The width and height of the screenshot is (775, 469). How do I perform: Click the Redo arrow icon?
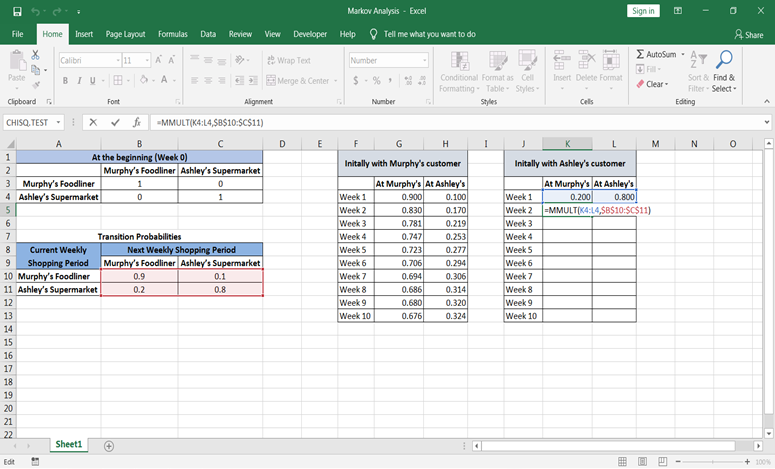[x=57, y=11]
